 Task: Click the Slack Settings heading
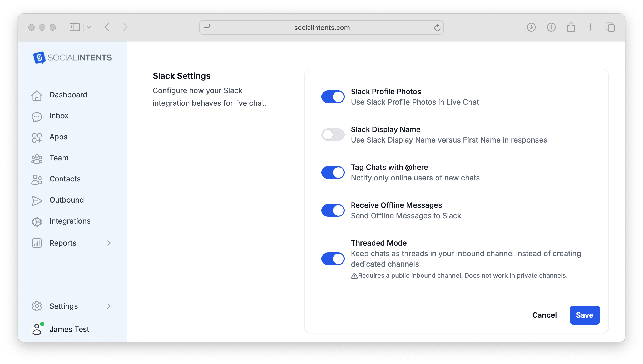pos(182,76)
